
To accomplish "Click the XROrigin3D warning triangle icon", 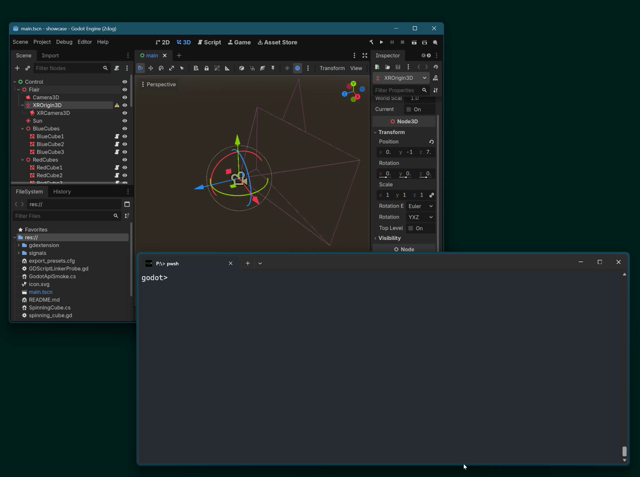I will point(117,105).
